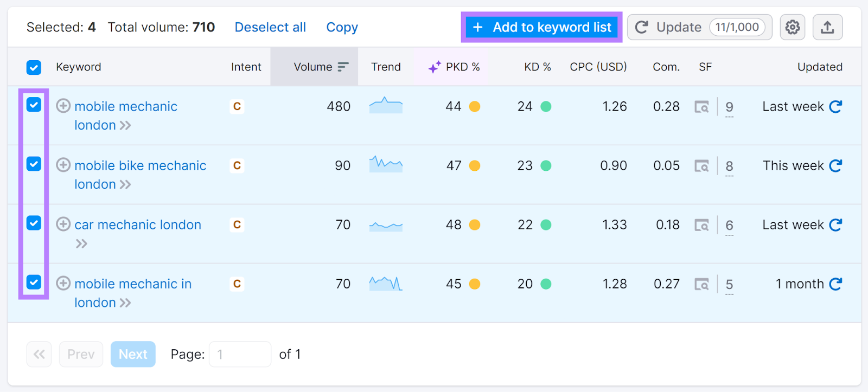Open table settings gear icon
Image resolution: width=868 pixels, height=392 pixels.
click(x=792, y=27)
